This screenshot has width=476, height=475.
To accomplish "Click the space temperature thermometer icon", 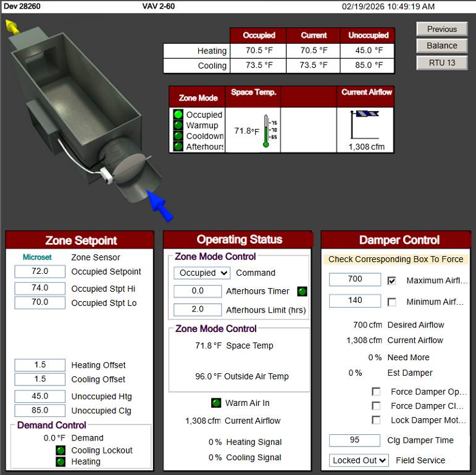I will pos(266,131).
